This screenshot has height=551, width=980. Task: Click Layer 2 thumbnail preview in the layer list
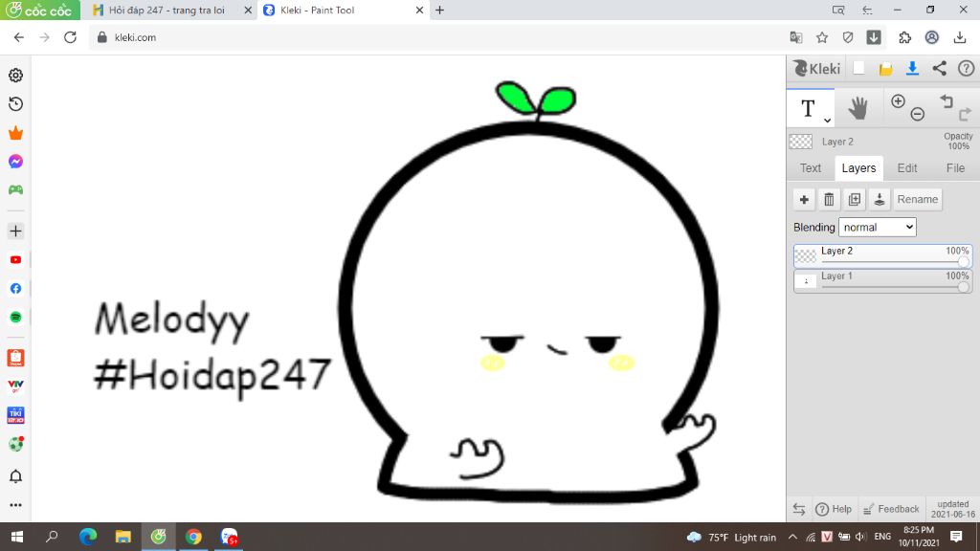(x=805, y=255)
